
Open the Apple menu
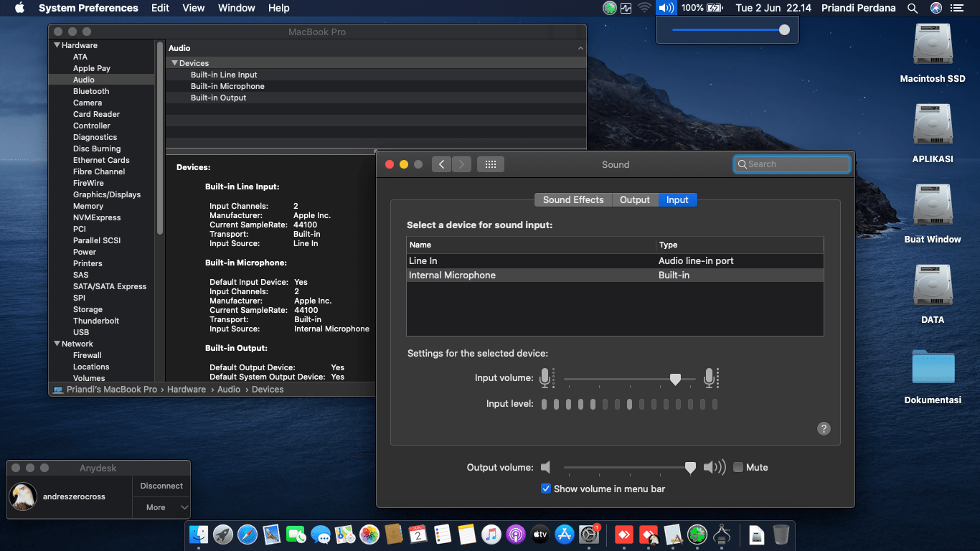(x=19, y=8)
